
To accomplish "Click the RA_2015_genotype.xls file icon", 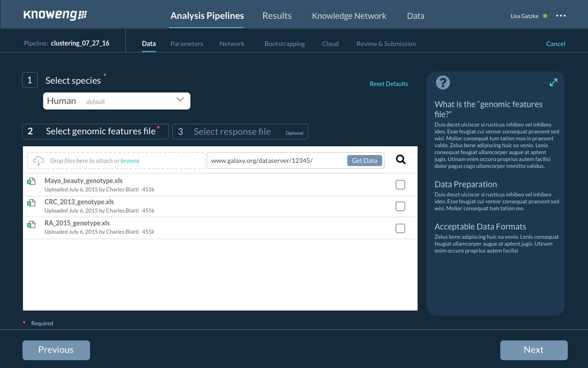I will point(31,224).
